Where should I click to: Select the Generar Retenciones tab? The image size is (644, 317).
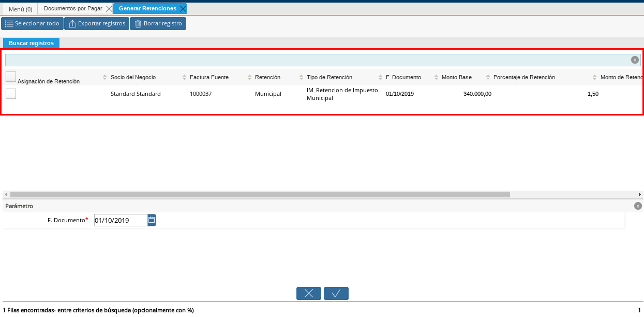147,9
